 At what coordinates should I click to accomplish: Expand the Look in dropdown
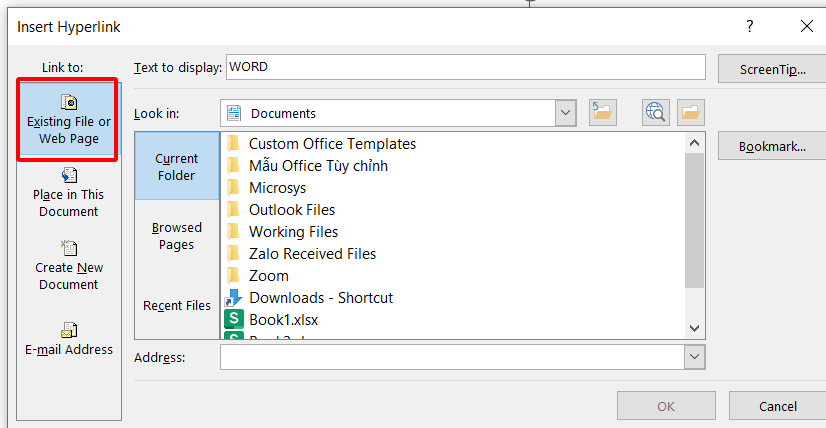[567, 113]
